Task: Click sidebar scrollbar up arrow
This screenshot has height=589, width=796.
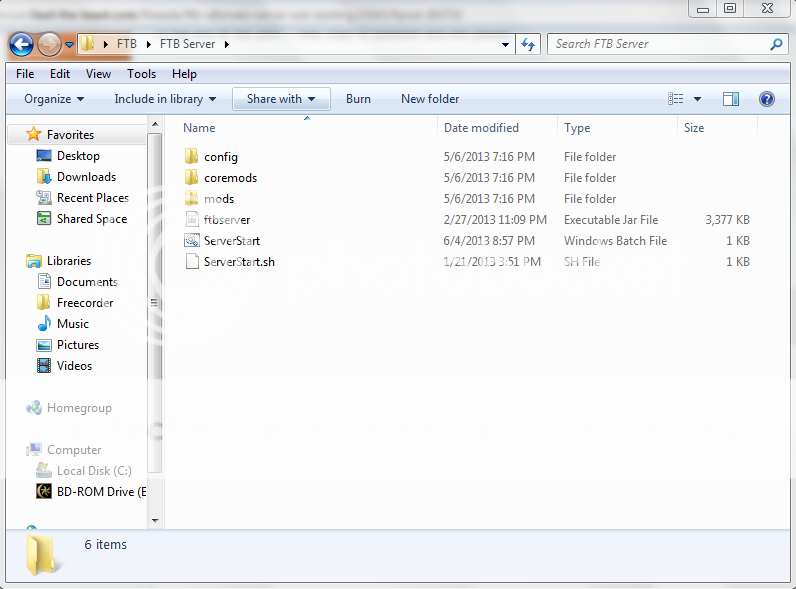Action: click(x=155, y=124)
